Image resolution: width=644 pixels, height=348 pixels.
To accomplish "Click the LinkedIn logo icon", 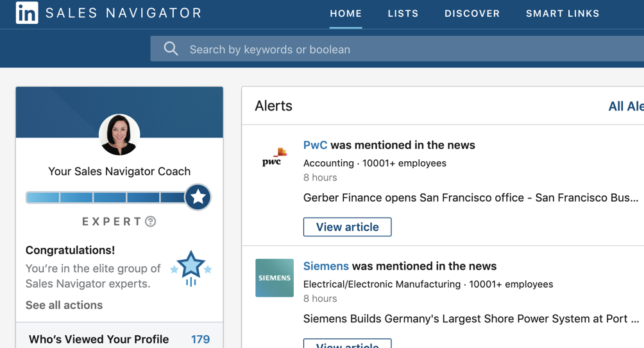I will [27, 13].
